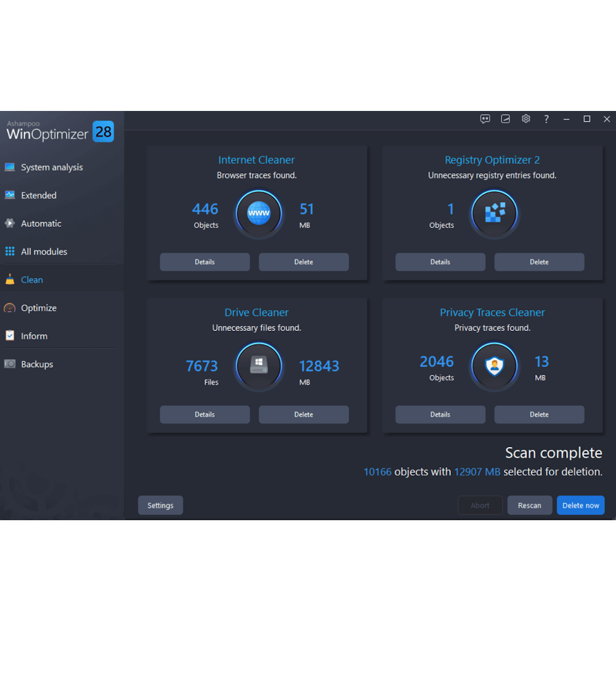Click the Internet Cleaner www globe icon
This screenshot has height=678, width=616.
[259, 213]
